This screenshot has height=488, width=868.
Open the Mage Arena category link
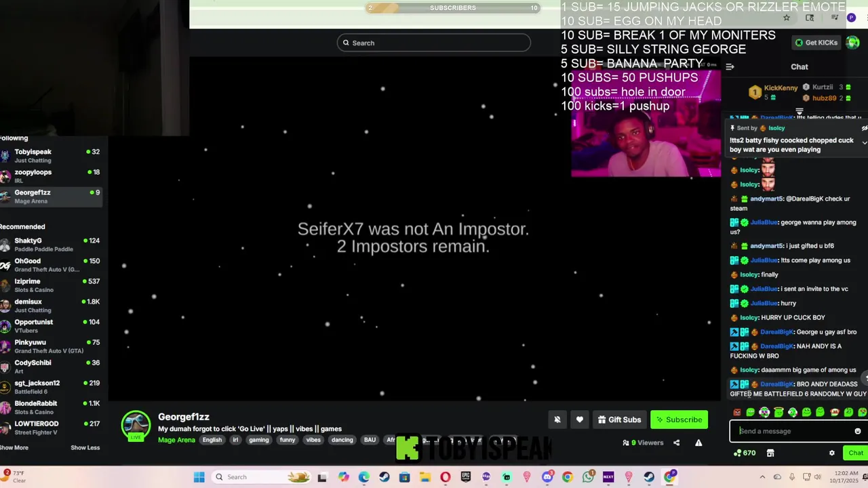(176, 440)
